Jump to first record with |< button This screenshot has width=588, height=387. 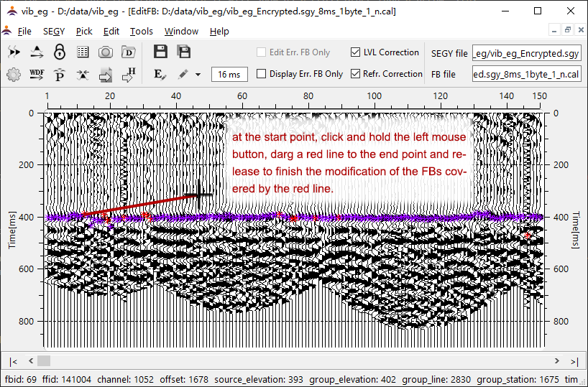[14, 360]
